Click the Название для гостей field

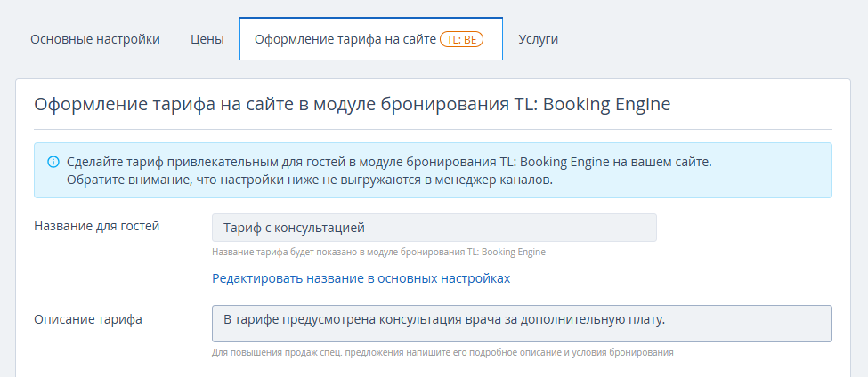434,228
